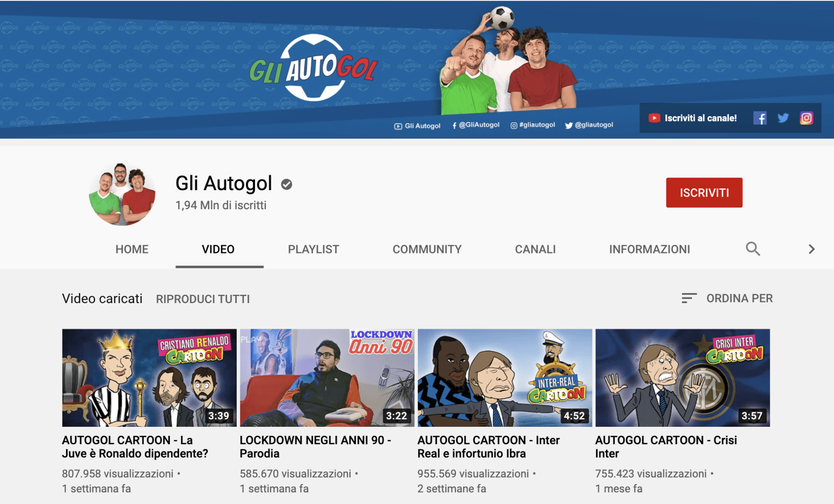Click the 3:39 duration badge
834x504 pixels.
pyautogui.click(x=218, y=416)
